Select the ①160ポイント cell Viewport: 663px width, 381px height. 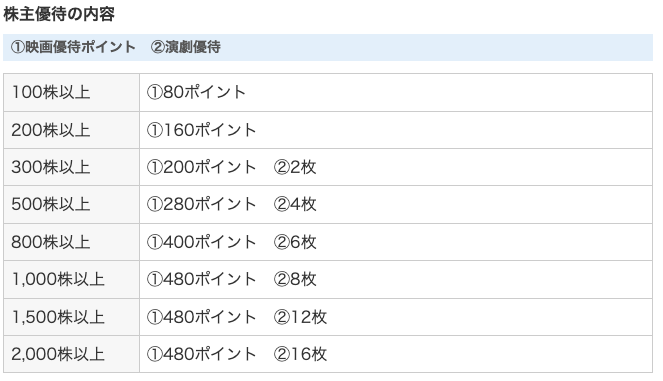pyautogui.click(x=396, y=130)
